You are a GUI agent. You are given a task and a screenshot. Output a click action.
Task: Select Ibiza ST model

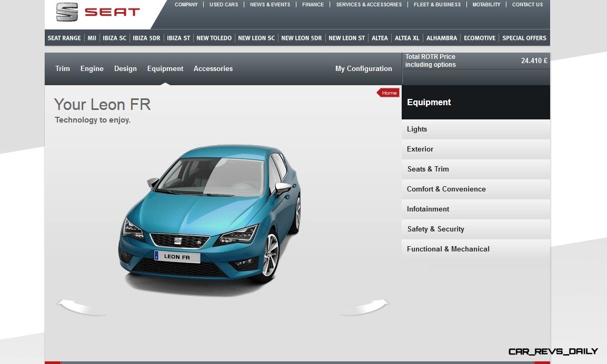[x=178, y=38]
